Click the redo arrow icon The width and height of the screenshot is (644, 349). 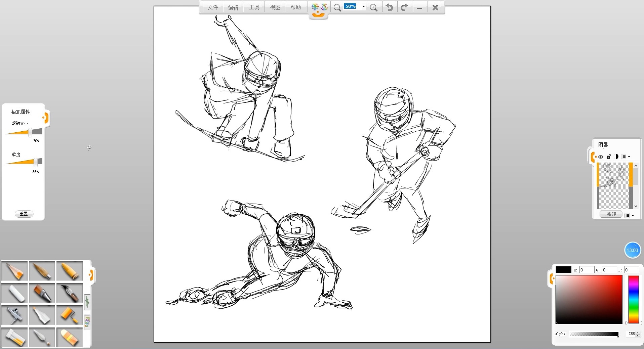click(404, 7)
